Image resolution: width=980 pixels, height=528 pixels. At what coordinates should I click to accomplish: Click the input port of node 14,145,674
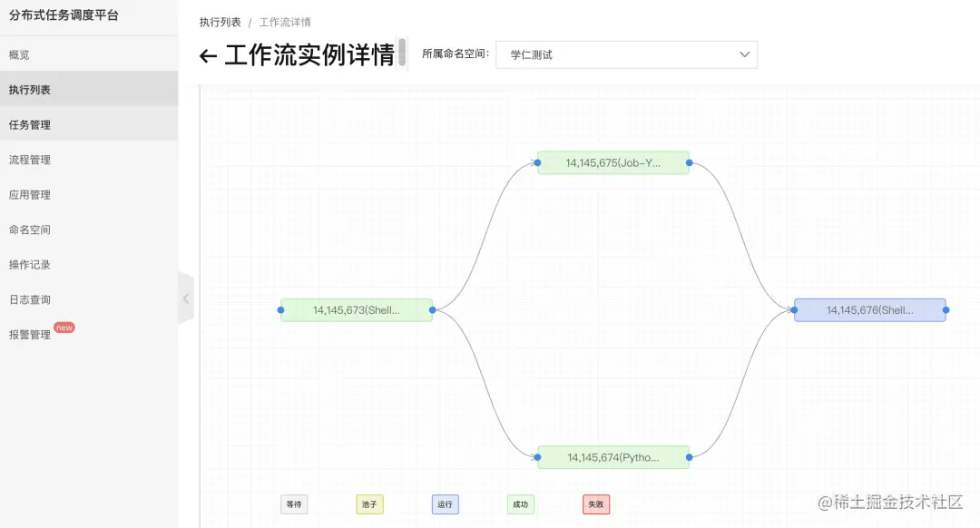pos(537,457)
